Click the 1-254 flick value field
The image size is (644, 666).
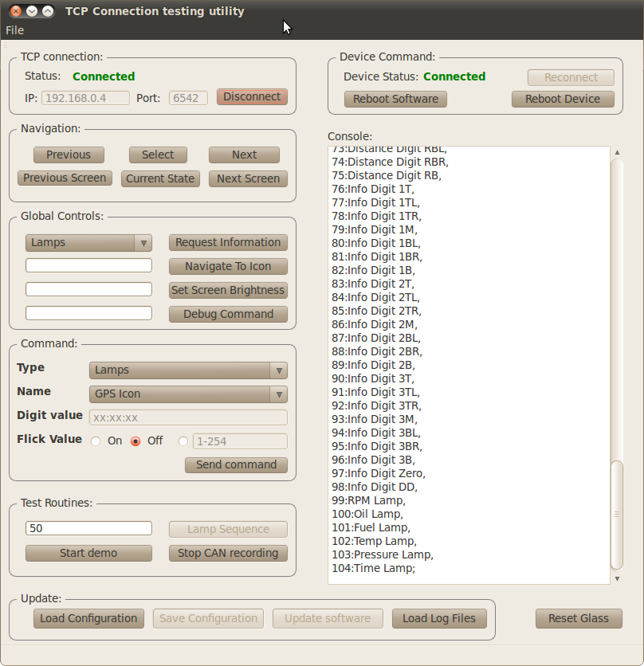click(x=240, y=441)
